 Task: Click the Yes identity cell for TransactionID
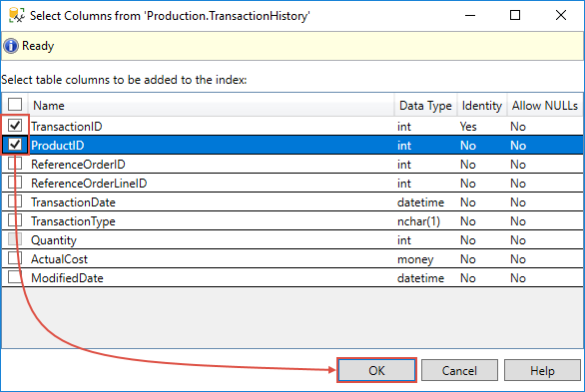(x=468, y=127)
